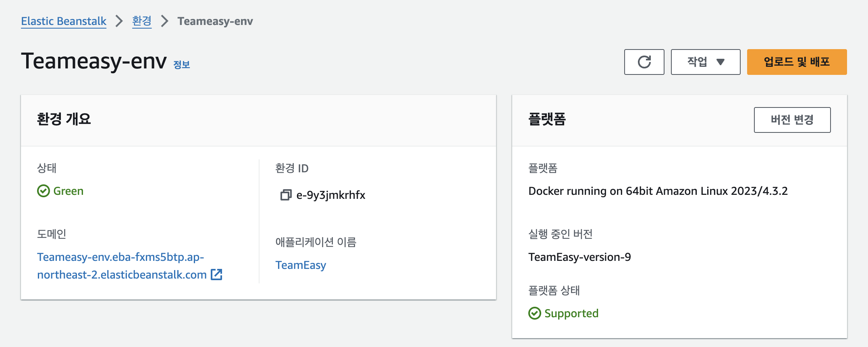Navigate to 환경 breadcrumb entry
This screenshot has height=347, width=868.
pos(141,21)
